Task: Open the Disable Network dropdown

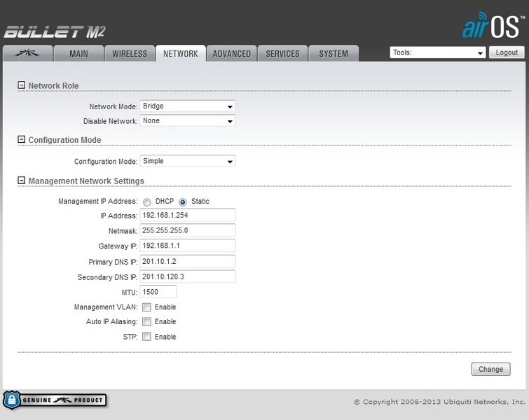Action: 188,120
